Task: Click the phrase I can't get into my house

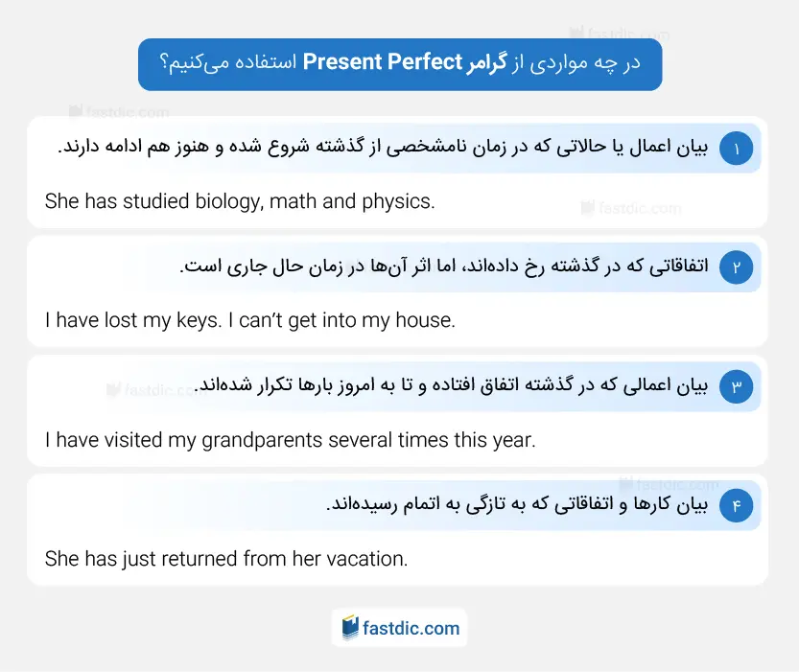Action: 341,321
